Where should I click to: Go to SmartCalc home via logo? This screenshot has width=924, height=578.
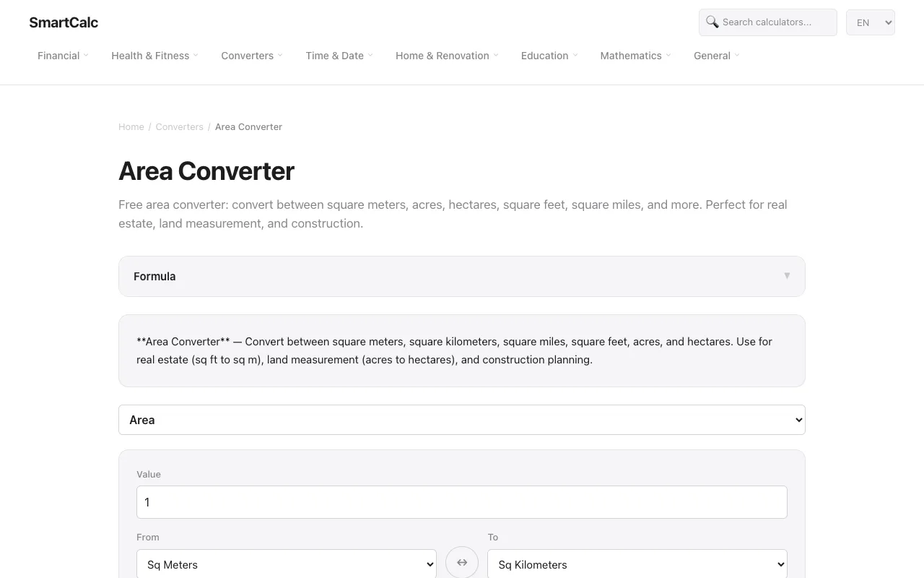(x=64, y=22)
